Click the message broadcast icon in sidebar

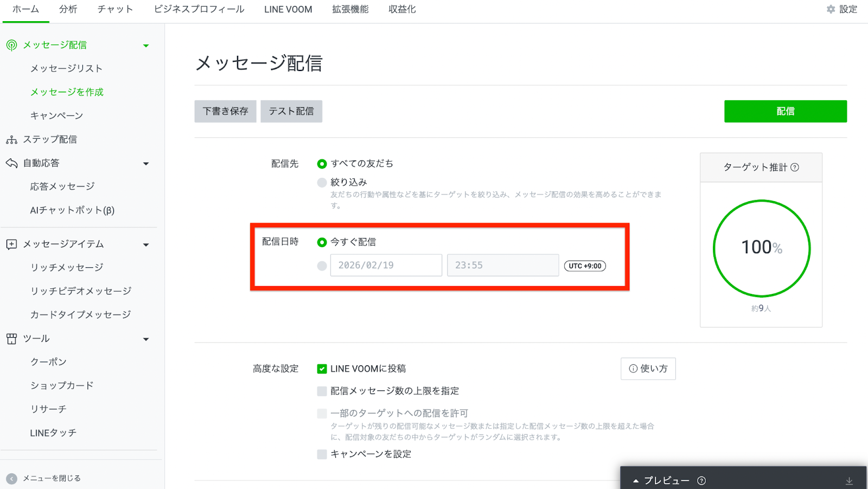[11, 45]
